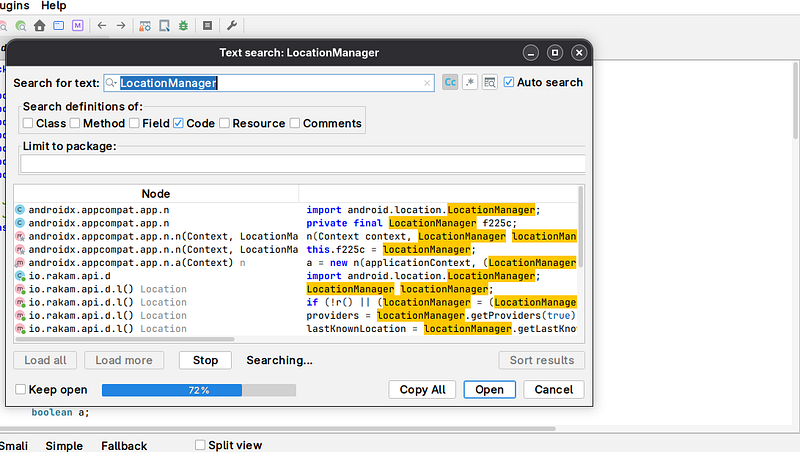Go to main activity via the purple M icon
The width and height of the screenshot is (800, 452).
point(78,26)
